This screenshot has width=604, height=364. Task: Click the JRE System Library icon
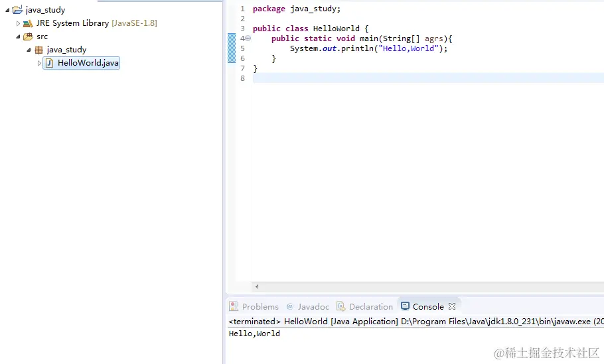(x=28, y=23)
